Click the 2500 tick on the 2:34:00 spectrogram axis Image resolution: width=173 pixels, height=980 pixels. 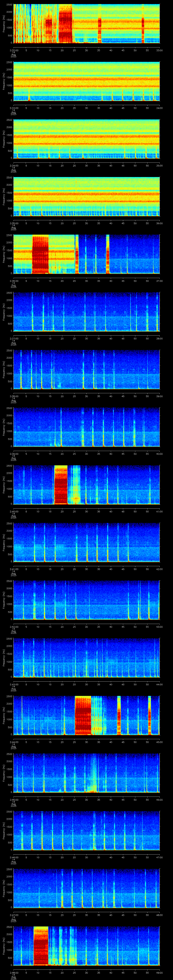[9, 121]
